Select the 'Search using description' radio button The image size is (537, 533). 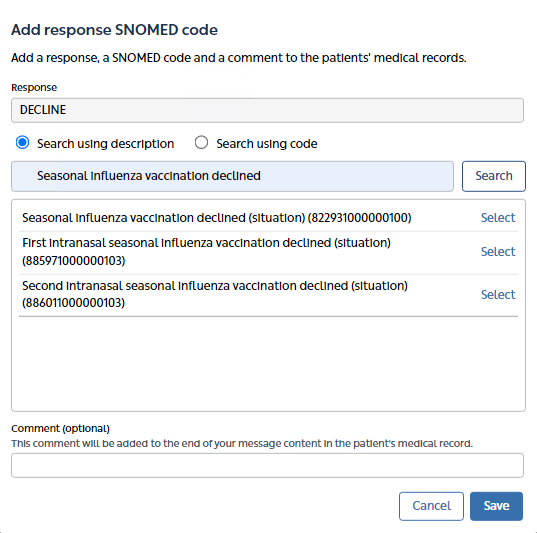pyautogui.click(x=22, y=142)
